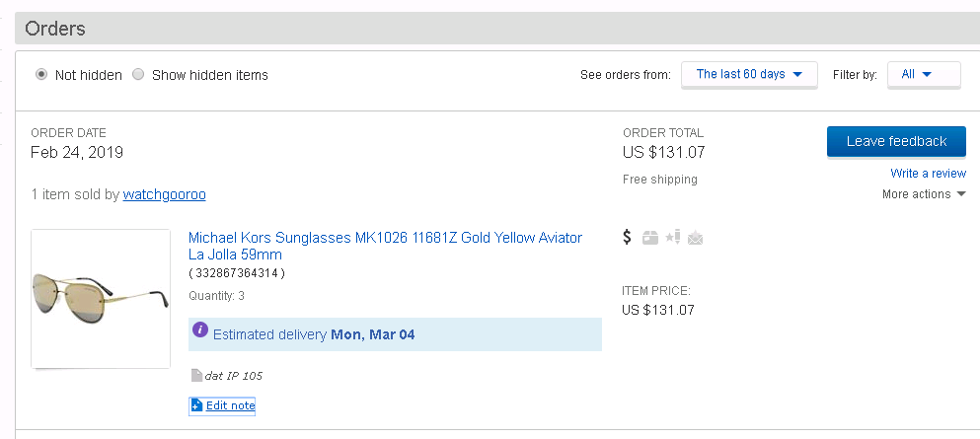Image resolution: width=980 pixels, height=439 pixels.
Task: Select the Show hidden items radio button
Action: [138, 75]
